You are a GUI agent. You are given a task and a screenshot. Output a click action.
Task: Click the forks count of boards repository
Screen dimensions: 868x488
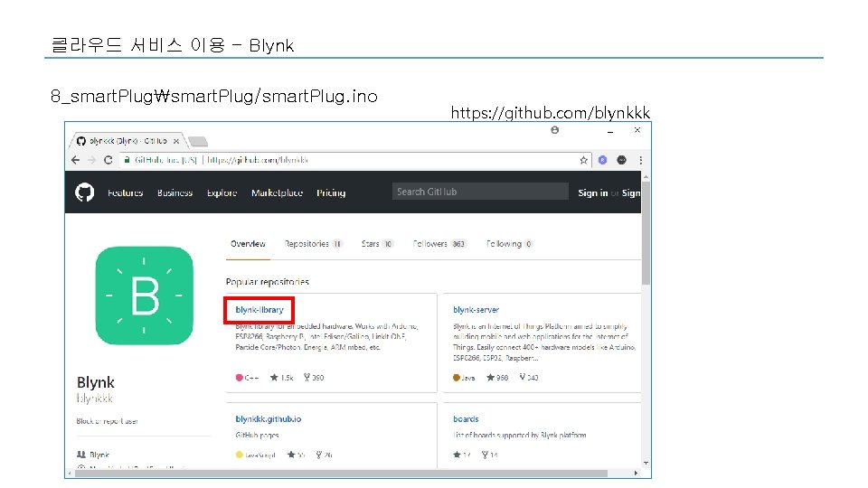(x=489, y=455)
